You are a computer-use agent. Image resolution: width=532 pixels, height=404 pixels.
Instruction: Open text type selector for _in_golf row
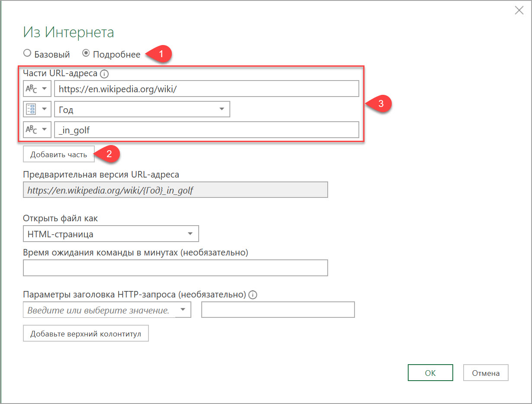coord(37,129)
